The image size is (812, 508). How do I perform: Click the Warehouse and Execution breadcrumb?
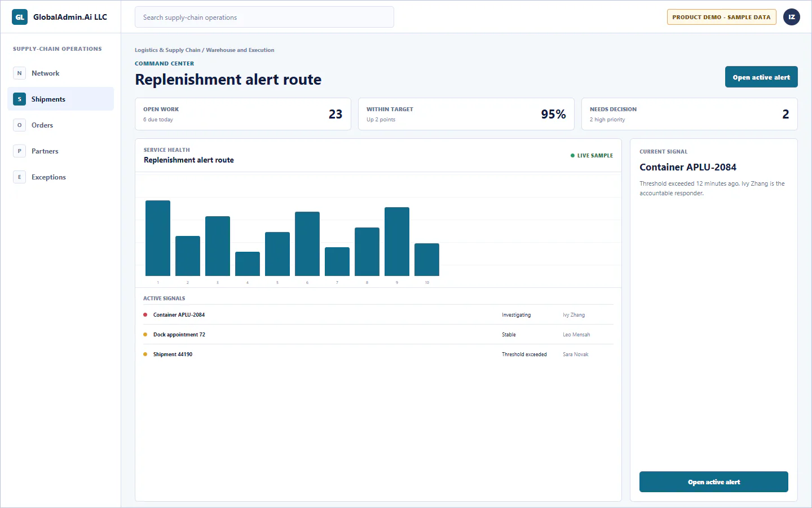240,50
